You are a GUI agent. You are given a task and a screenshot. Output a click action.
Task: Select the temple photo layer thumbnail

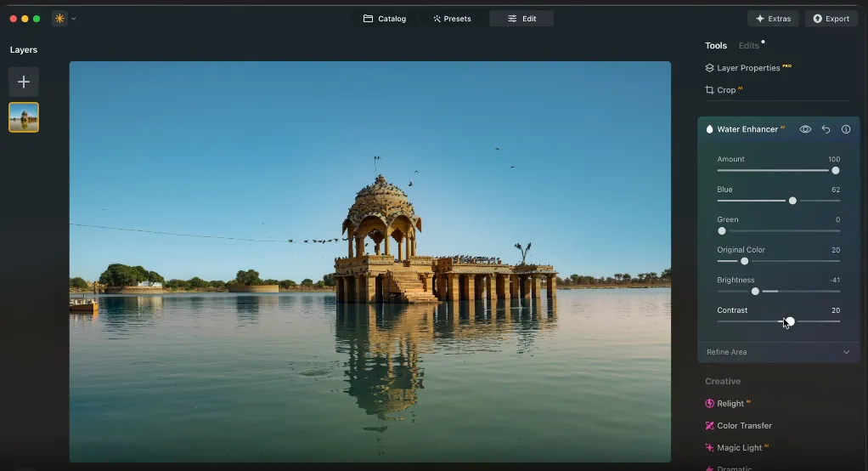tap(24, 117)
